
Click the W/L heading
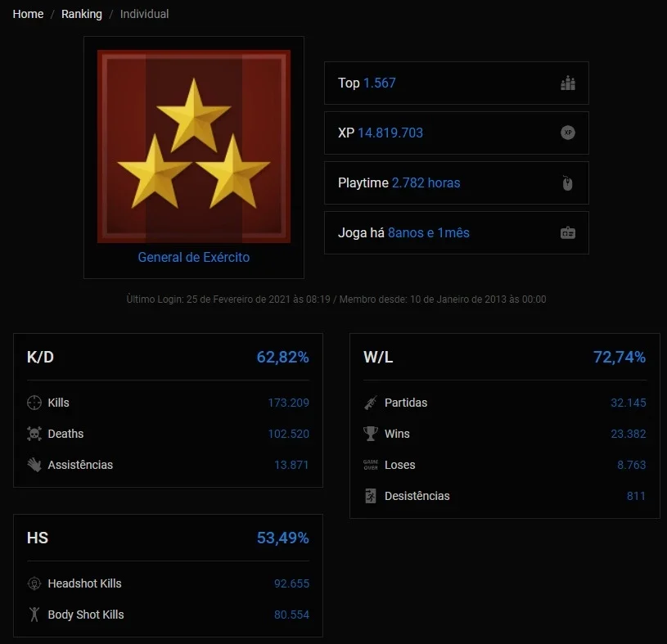point(378,357)
